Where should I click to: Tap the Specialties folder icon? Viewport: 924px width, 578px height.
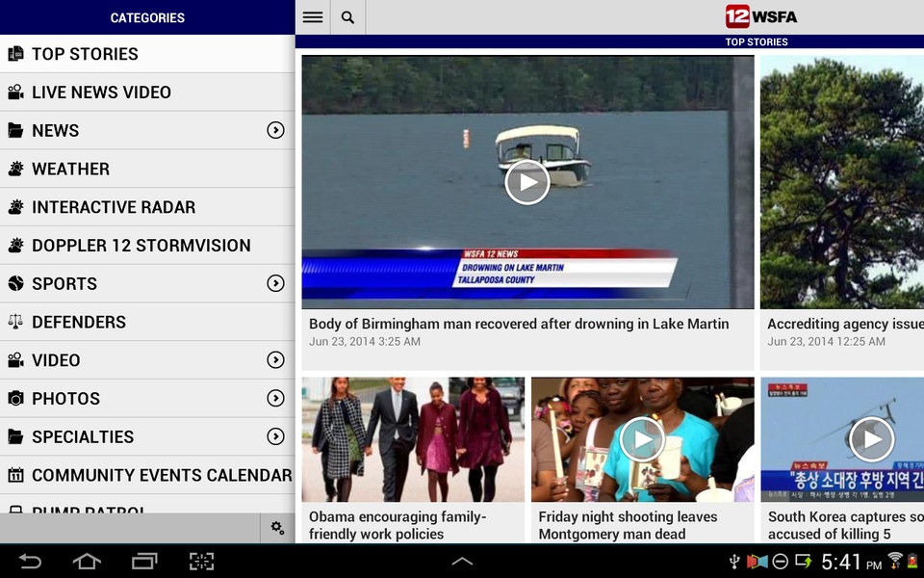point(16,437)
